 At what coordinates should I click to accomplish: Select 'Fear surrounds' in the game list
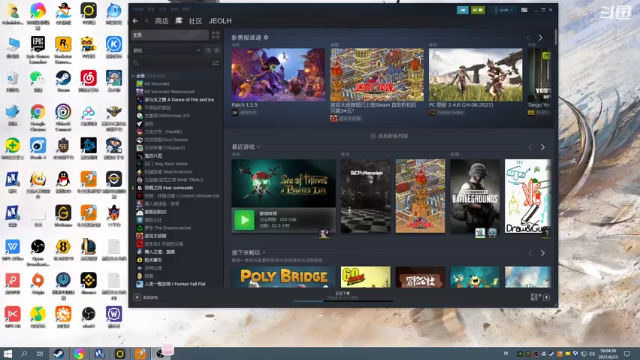[168, 188]
